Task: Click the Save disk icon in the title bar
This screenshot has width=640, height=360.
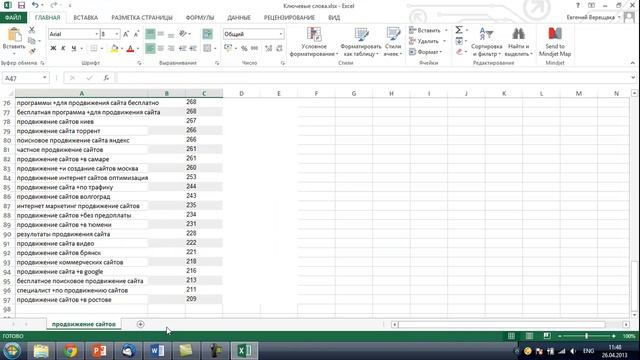Action: point(21,5)
